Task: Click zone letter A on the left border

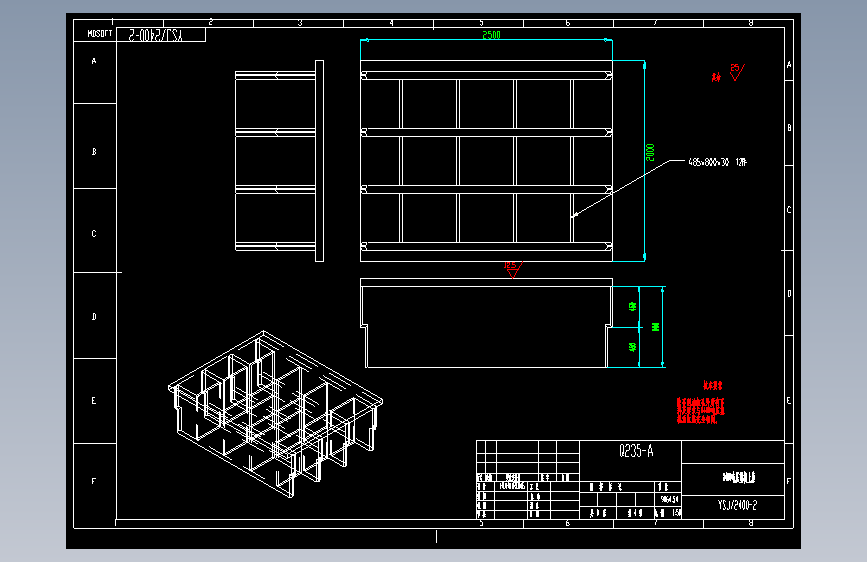Action: 94,61
